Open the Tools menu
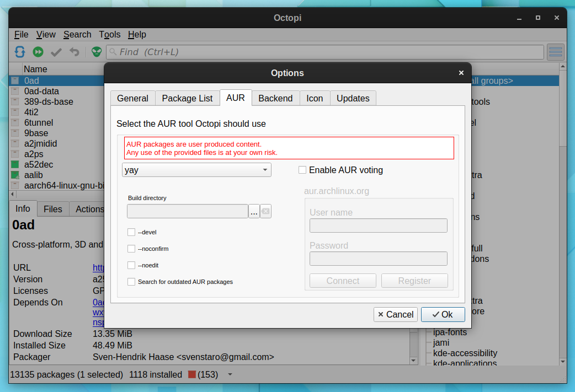Viewport: 575px width, 392px height. [109, 34]
